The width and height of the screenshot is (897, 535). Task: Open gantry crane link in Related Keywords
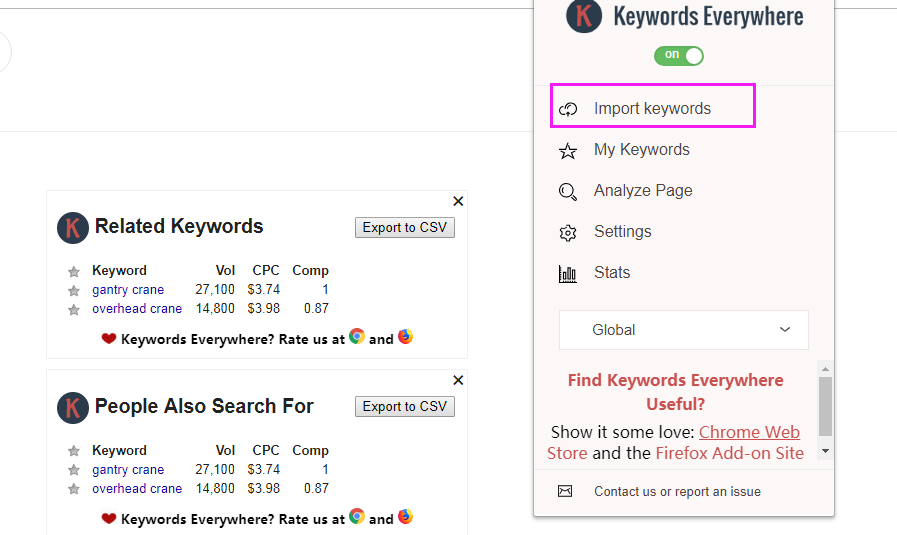pyautogui.click(x=128, y=290)
